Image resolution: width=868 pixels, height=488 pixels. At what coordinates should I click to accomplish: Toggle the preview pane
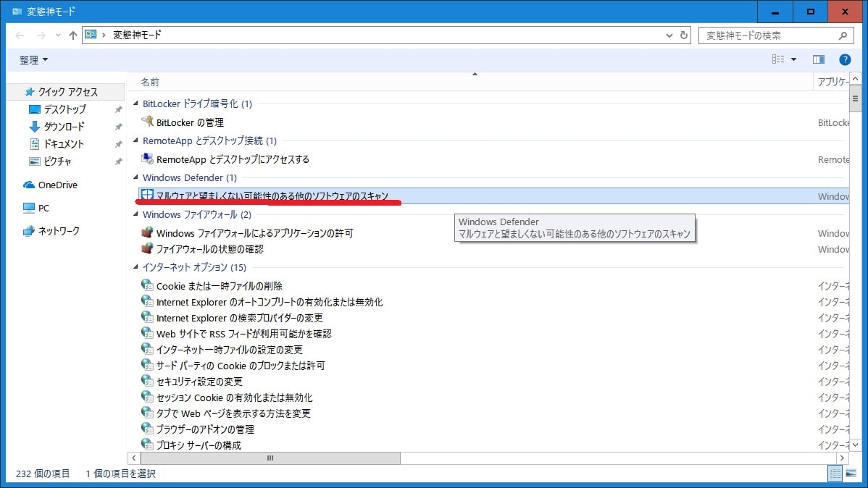tap(818, 59)
